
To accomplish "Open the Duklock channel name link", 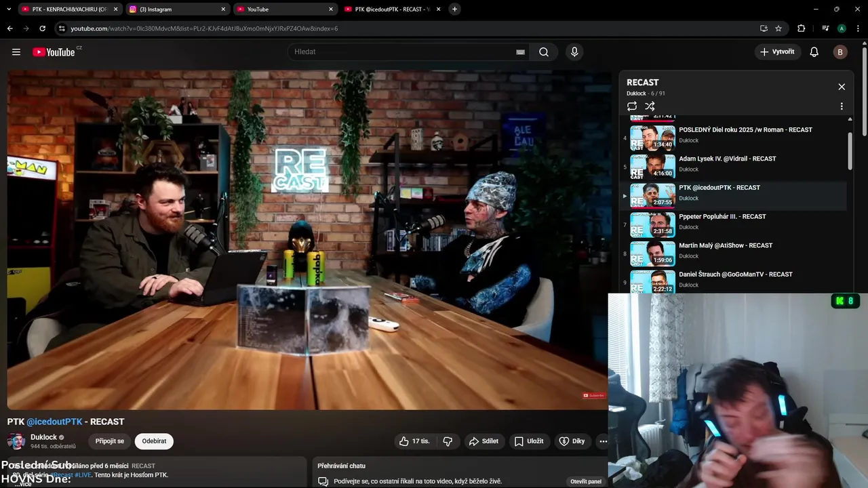I will click(43, 438).
